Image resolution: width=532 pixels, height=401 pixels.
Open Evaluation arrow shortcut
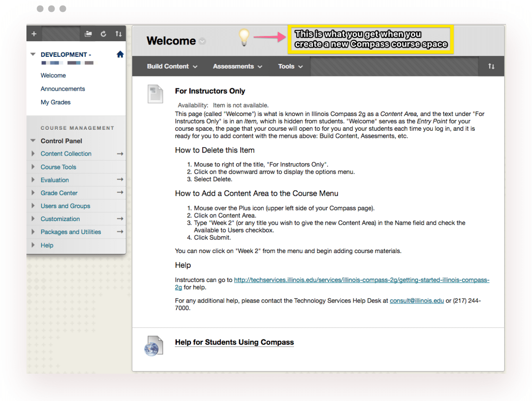click(x=120, y=179)
